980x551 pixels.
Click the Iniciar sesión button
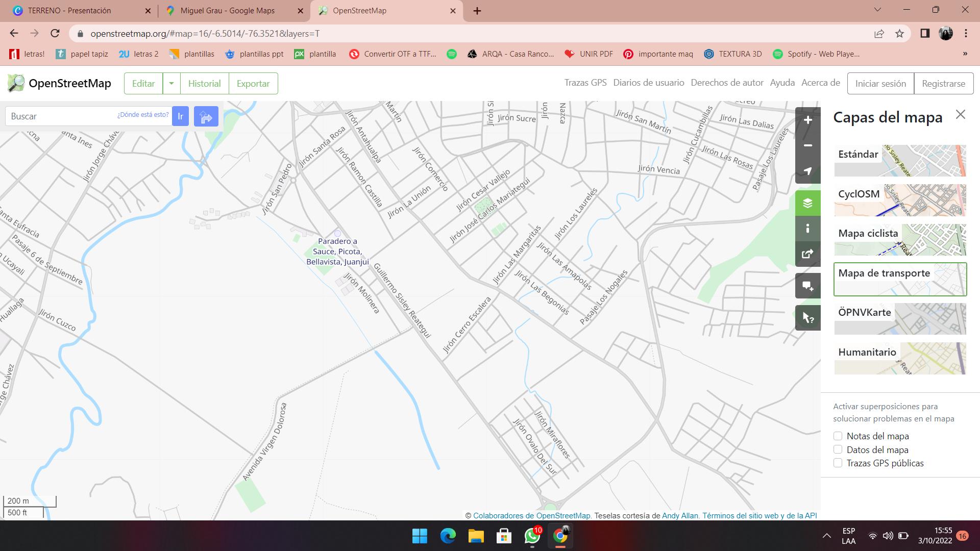880,84
